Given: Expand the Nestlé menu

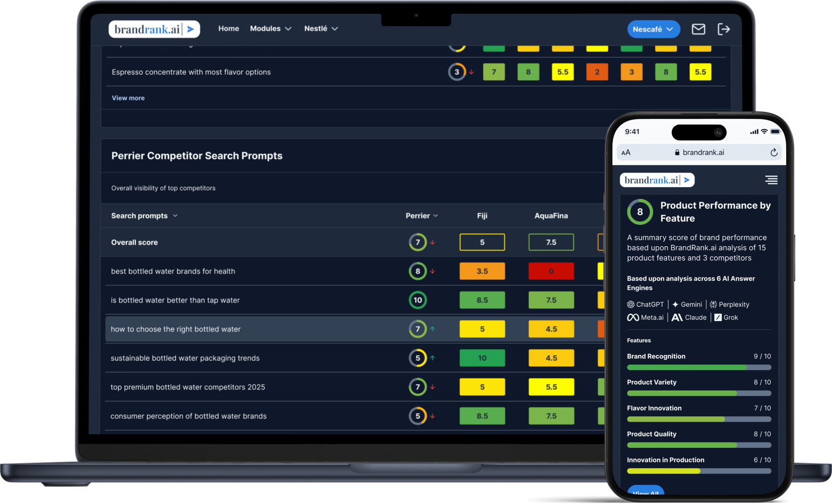Looking at the screenshot, I should point(321,29).
